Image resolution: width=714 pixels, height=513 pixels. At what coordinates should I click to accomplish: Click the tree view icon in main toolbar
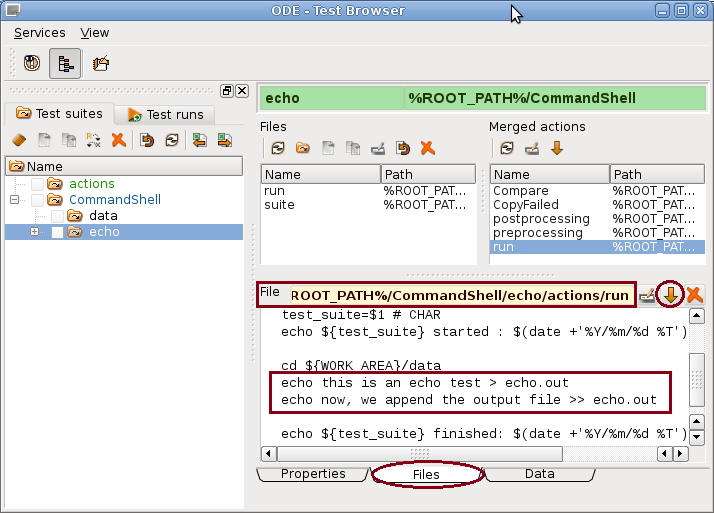pyautogui.click(x=65, y=64)
